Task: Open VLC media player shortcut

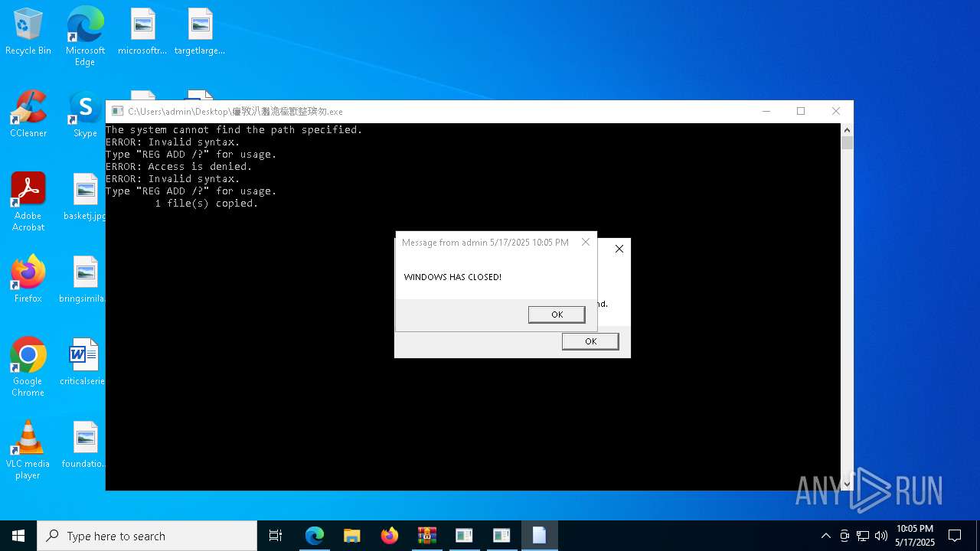Action: [28, 450]
